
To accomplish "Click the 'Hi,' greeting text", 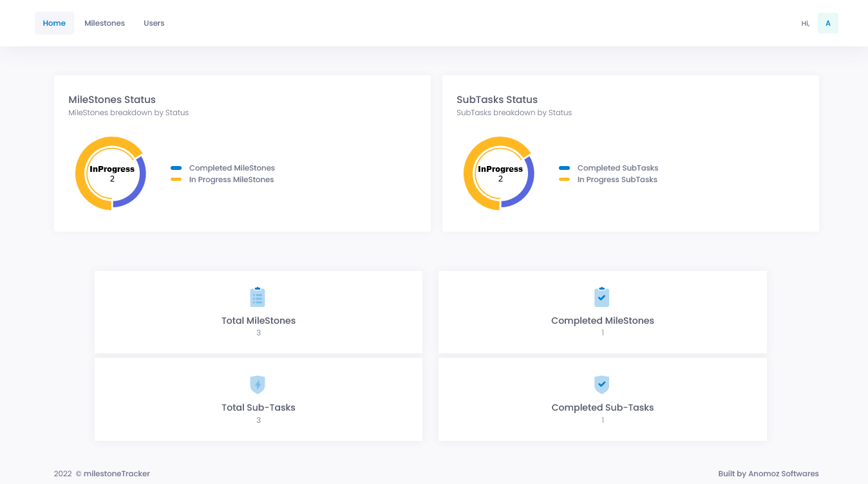I will (x=805, y=23).
